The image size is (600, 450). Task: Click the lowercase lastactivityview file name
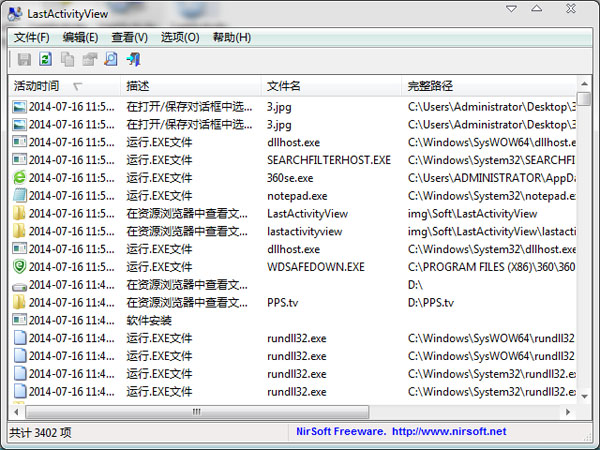coord(305,232)
